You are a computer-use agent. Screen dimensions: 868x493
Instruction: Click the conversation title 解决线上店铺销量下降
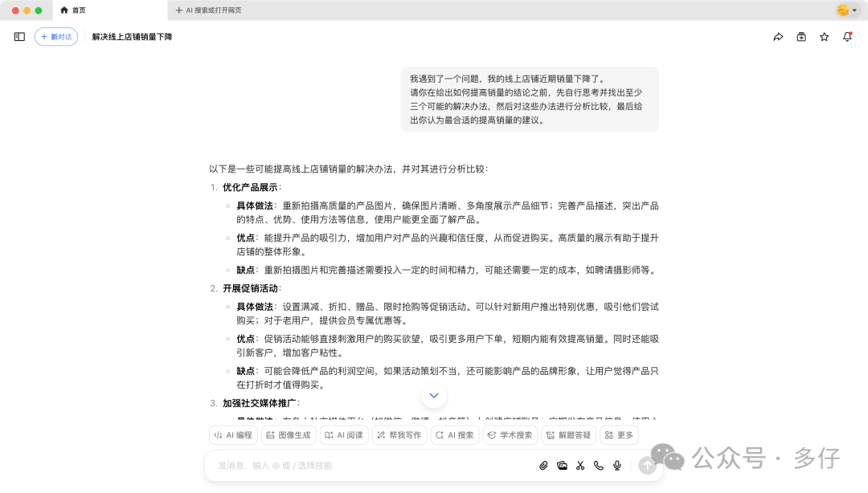click(132, 36)
